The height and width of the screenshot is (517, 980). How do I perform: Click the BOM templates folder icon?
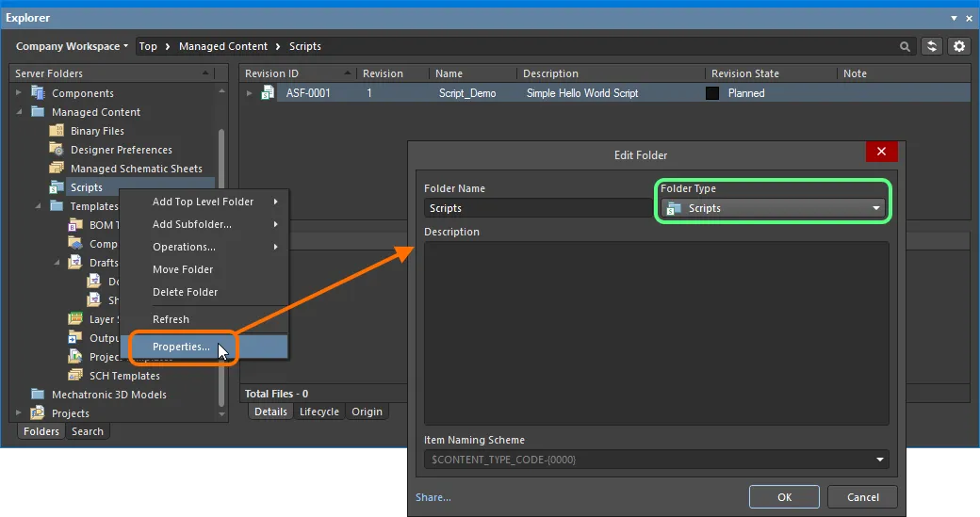click(x=75, y=225)
